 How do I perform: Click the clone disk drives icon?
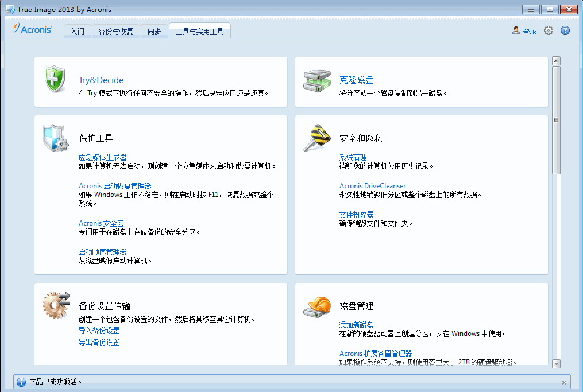pos(317,80)
